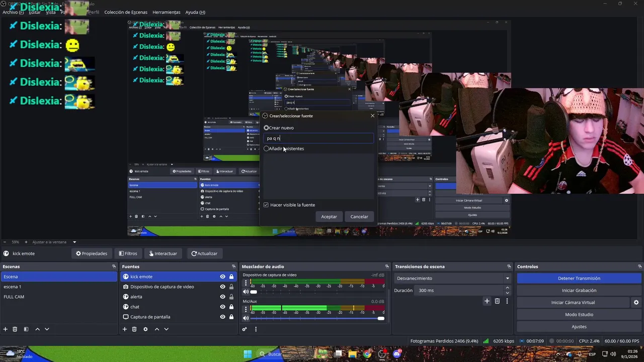Open transition properties three-dots menu
644x362 pixels.
507,301
